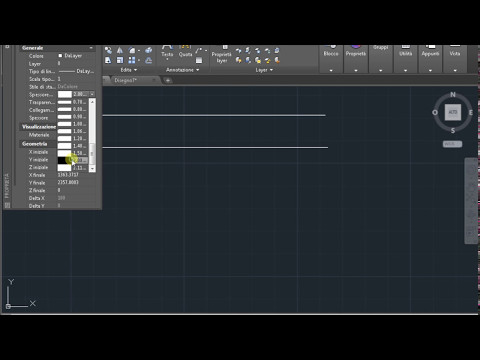Screen dimensions: 480x360
Task: Select the Mirror tool icon
Action: 120,50
